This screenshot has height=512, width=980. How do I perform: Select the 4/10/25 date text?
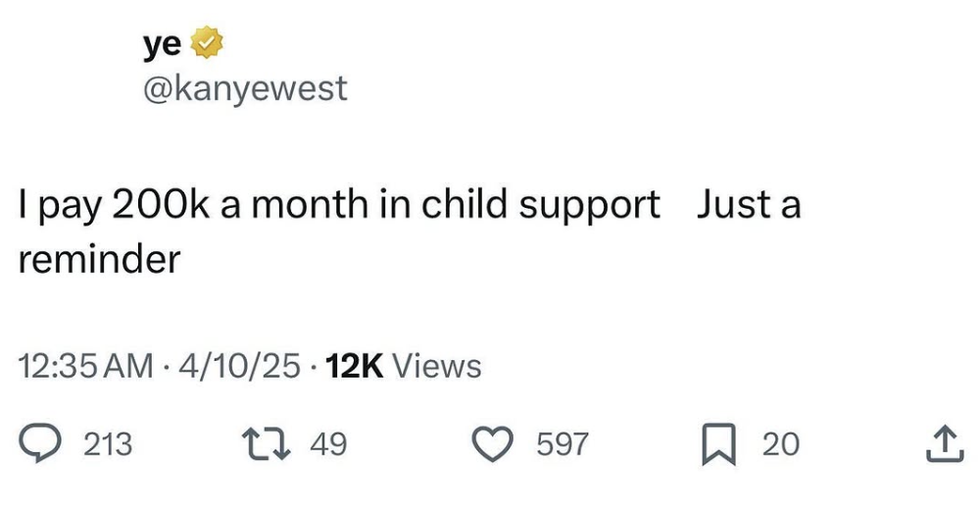239,366
